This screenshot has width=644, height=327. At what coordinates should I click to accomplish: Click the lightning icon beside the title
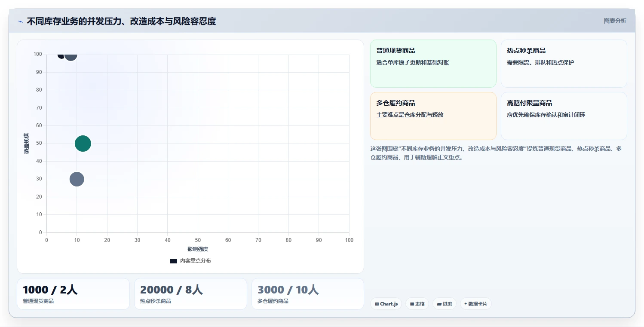(20, 21)
